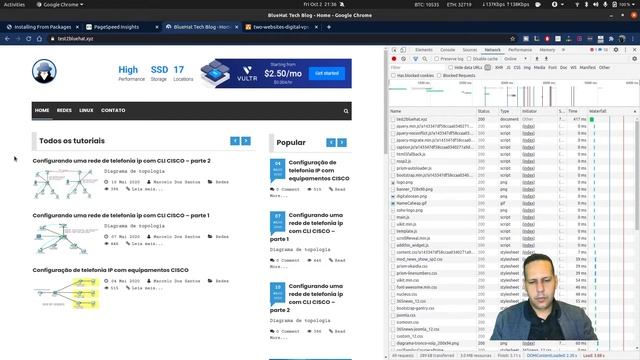Filter network requests by CSS type
Image resolution: width=640 pixels, height=360 pixels.
pyautogui.click(x=517, y=67)
